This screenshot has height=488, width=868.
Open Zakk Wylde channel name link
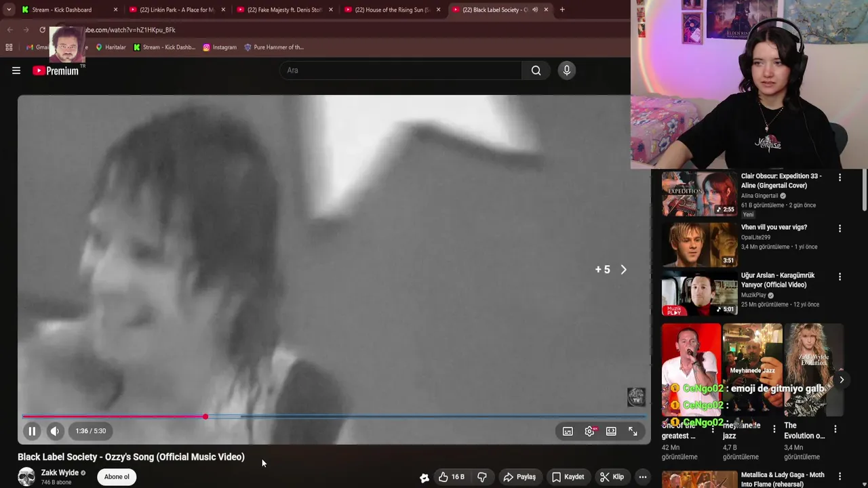[x=60, y=472]
